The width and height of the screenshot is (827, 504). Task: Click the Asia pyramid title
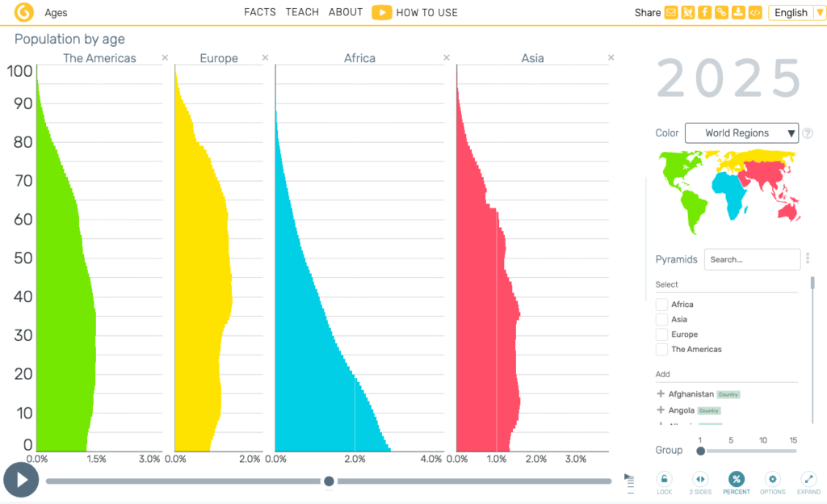pyautogui.click(x=533, y=58)
